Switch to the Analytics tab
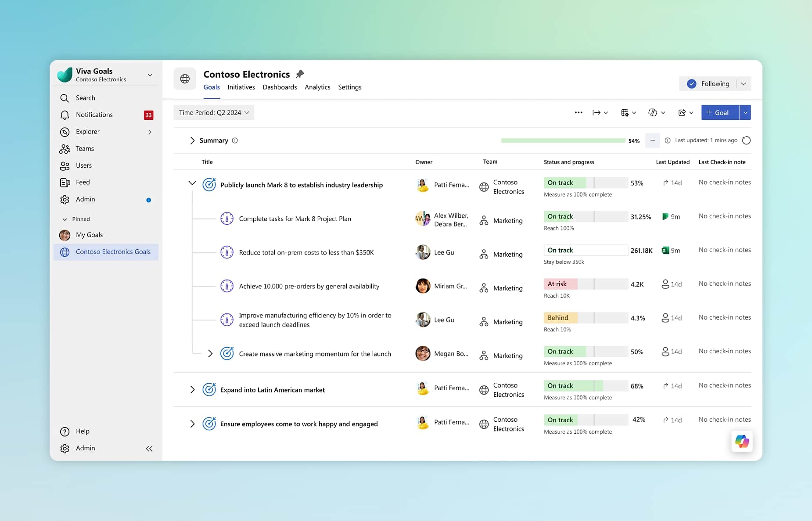 (x=317, y=87)
